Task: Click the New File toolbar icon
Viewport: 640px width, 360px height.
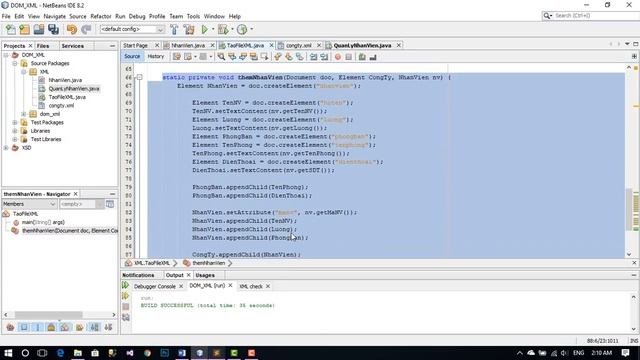Action: coord(10,29)
